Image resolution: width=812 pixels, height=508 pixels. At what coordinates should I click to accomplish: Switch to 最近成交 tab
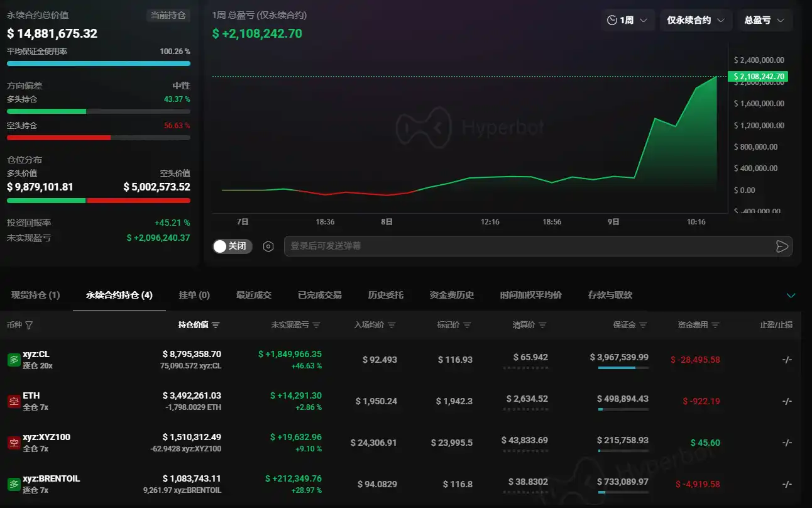tap(254, 295)
